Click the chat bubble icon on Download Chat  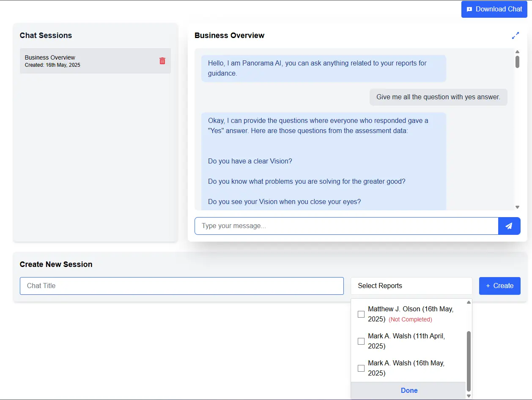tap(469, 9)
